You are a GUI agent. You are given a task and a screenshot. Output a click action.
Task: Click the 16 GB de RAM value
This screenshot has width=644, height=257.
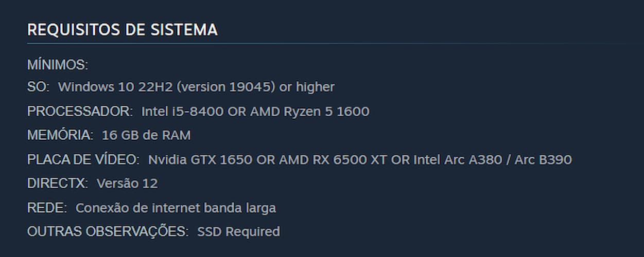click(146, 136)
